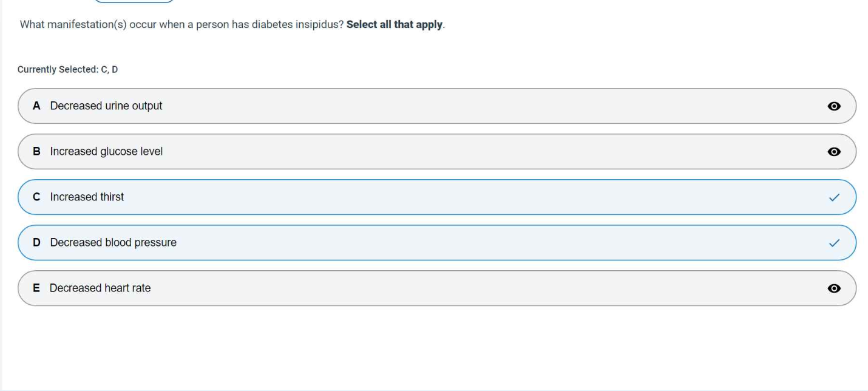868x391 pixels.
Task: Click the empty area below answer E
Action: click(434, 346)
